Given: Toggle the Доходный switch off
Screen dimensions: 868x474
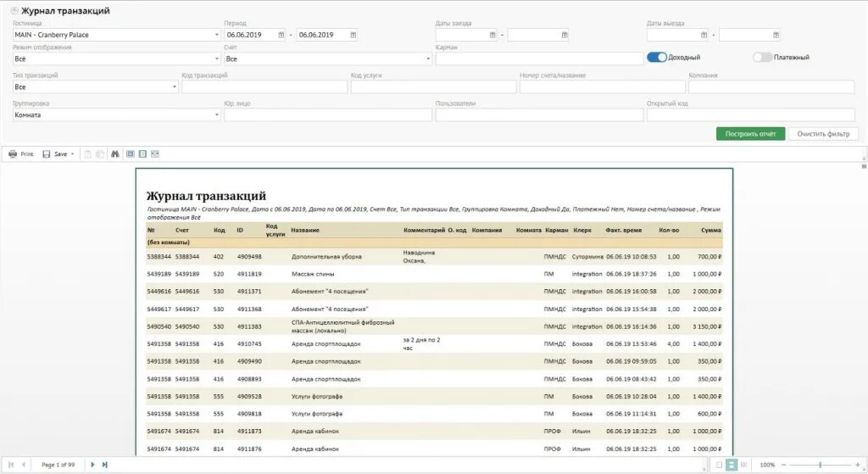Looking at the screenshot, I should pos(657,57).
